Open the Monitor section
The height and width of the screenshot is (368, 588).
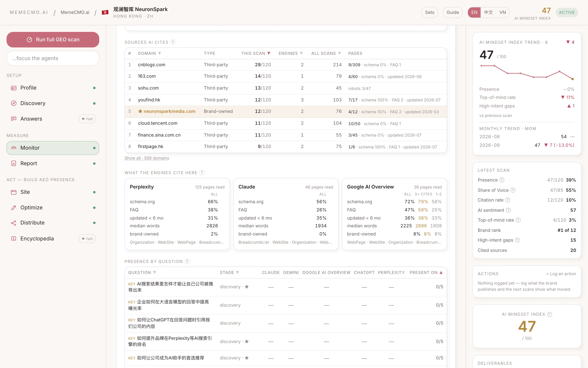[x=53, y=148]
